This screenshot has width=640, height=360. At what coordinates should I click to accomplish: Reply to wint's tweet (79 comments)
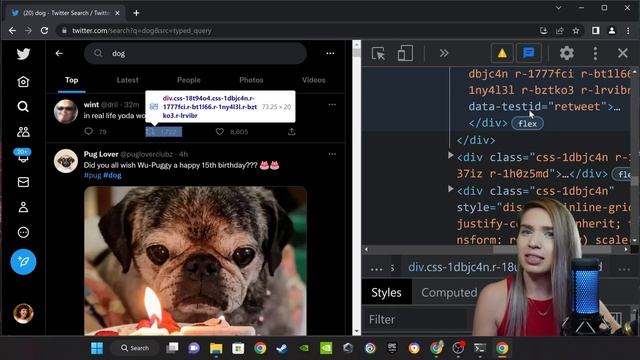pyautogui.click(x=95, y=131)
